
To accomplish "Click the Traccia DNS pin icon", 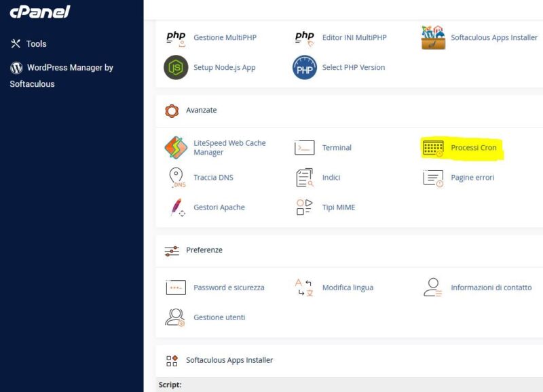I will tap(176, 178).
